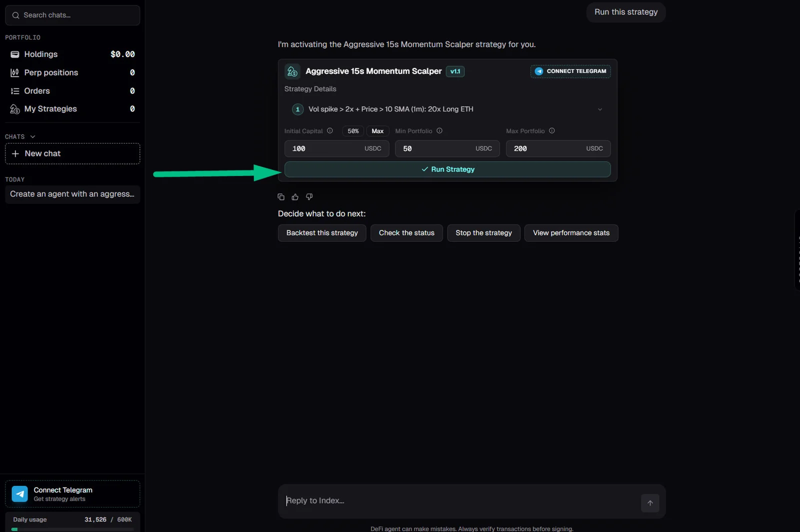
Task: Open Perp positions
Action: point(72,72)
